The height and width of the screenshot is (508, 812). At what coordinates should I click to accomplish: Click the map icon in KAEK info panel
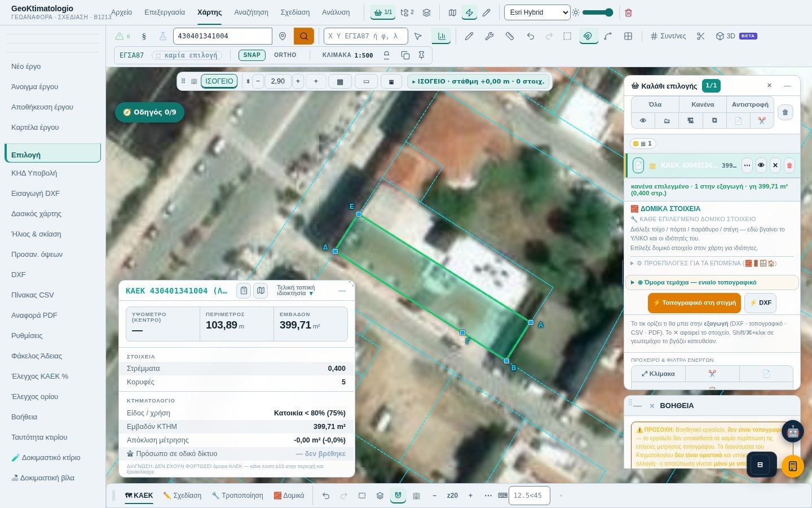pyautogui.click(x=261, y=291)
